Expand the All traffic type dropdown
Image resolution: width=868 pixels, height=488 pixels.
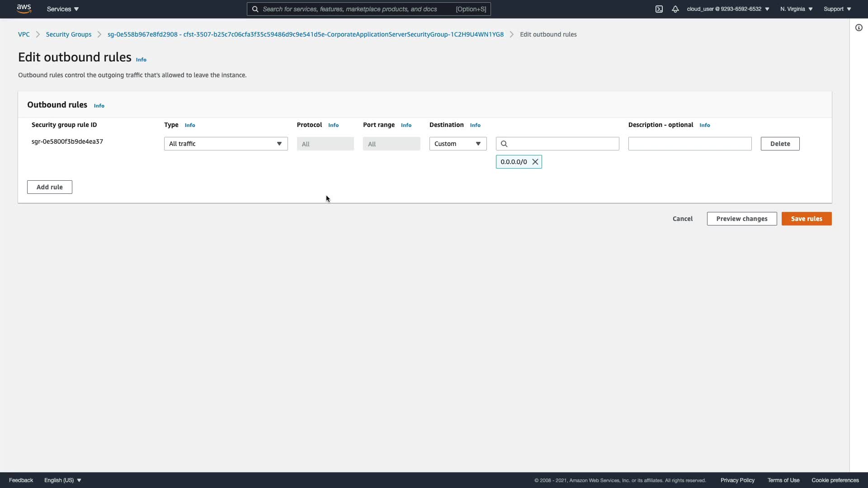pos(226,144)
